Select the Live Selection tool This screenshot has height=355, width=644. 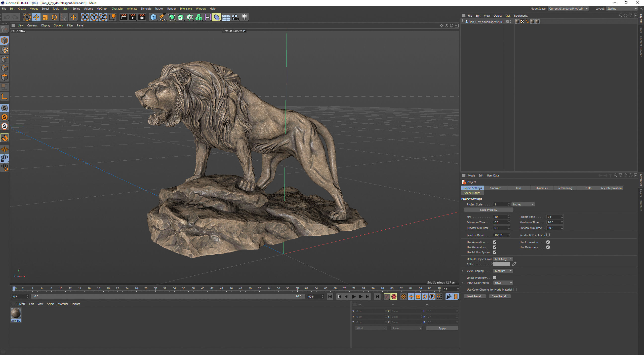click(x=27, y=17)
